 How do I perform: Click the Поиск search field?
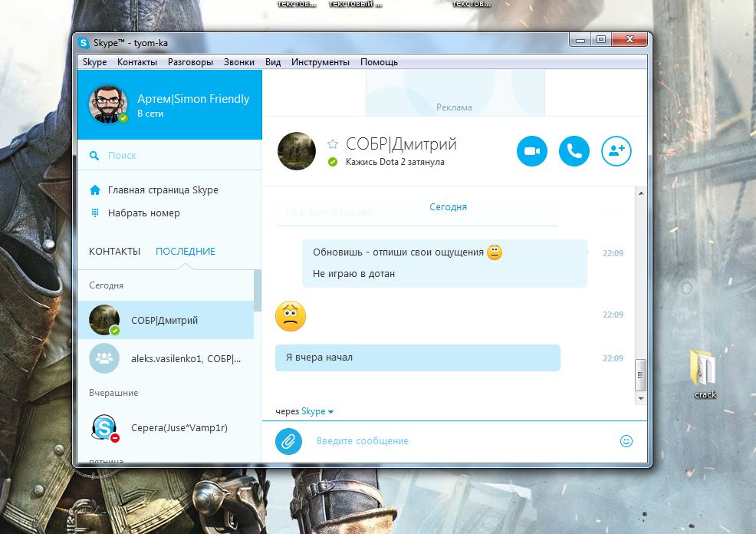pos(169,155)
